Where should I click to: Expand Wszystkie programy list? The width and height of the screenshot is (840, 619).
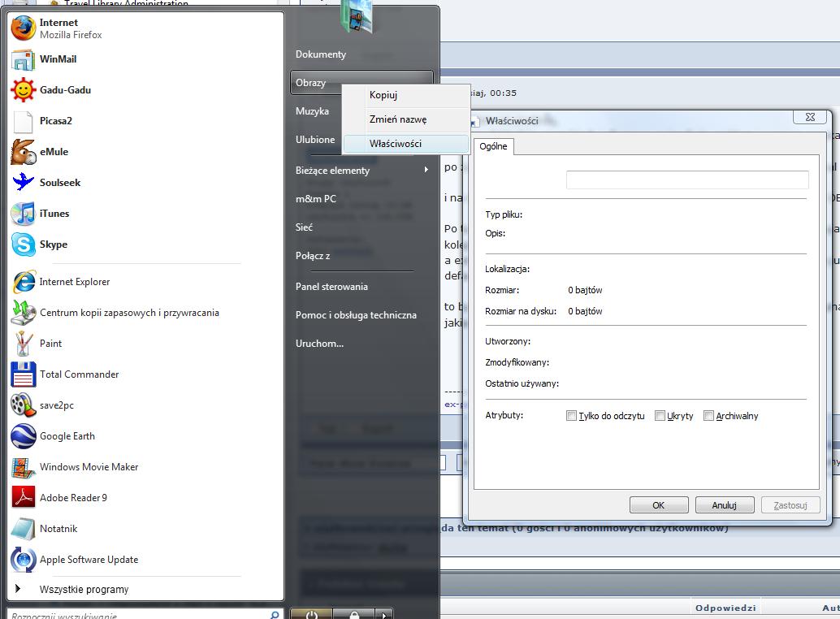point(84,590)
